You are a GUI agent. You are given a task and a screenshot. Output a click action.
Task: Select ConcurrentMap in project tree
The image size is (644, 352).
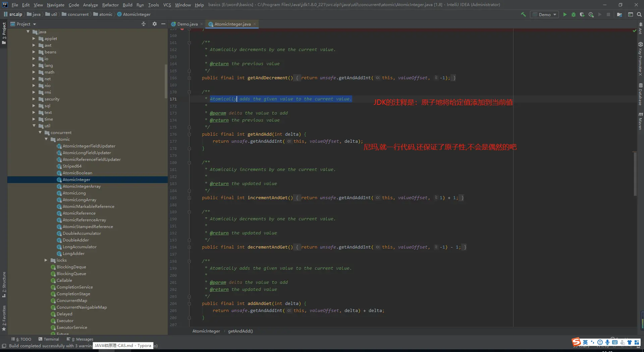point(72,301)
